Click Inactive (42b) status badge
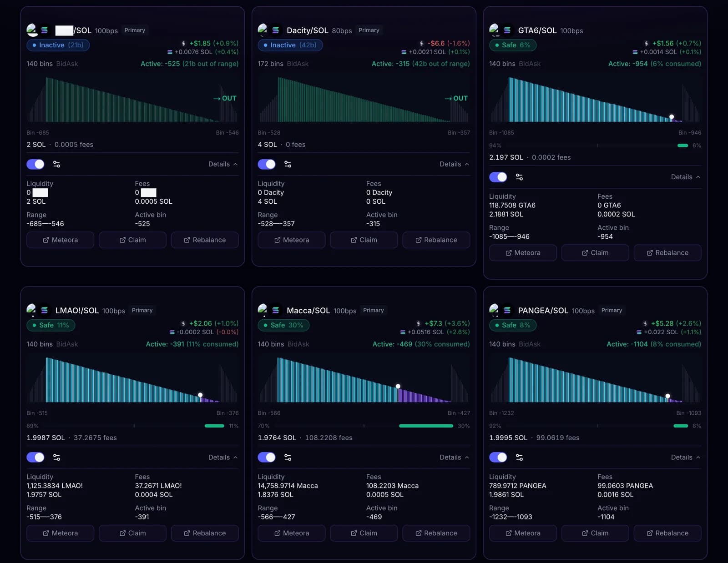Screen dimensions: 728x563 [x=290, y=45]
